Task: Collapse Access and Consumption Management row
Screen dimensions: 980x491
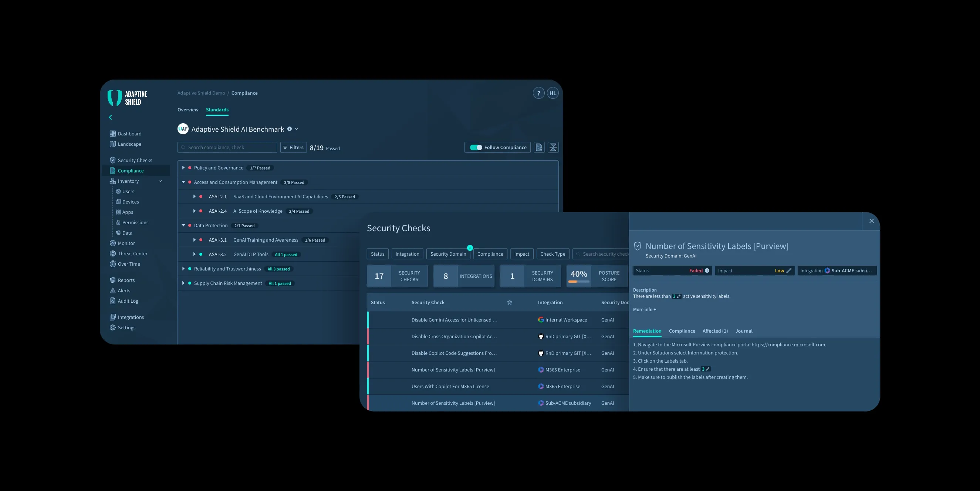Action: [x=183, y=182]
